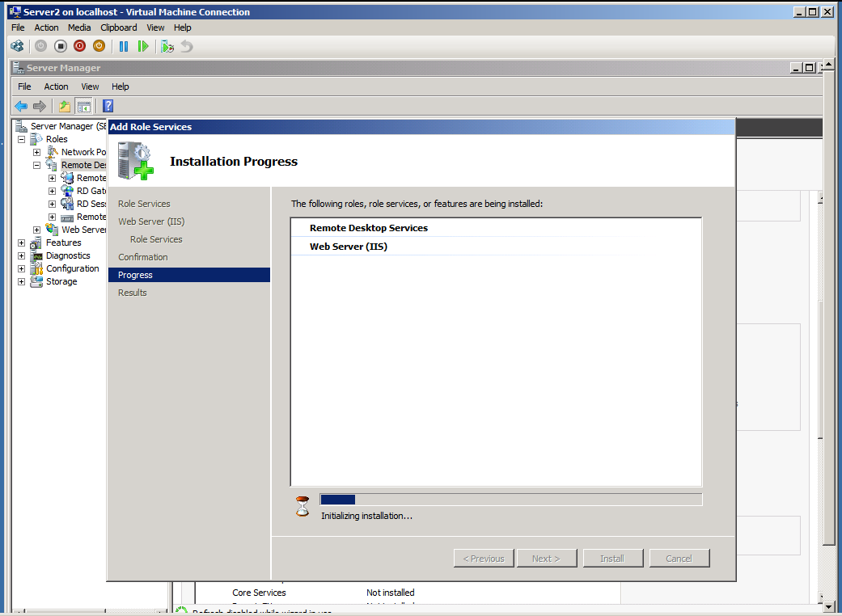This screenshot has height=616, width=842.
Task: Select Remote Desktop Services in install list
Action: click(x=369, y=228)
